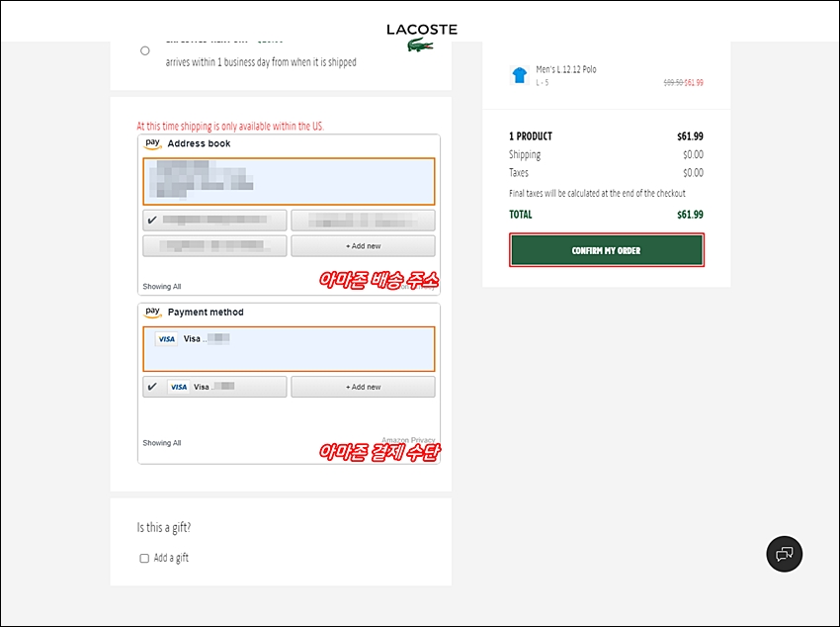The height and width of the screenshot is (627, 840).
Task: Click the 'arrives within 1 business day' text
Action: click(261, 62)
